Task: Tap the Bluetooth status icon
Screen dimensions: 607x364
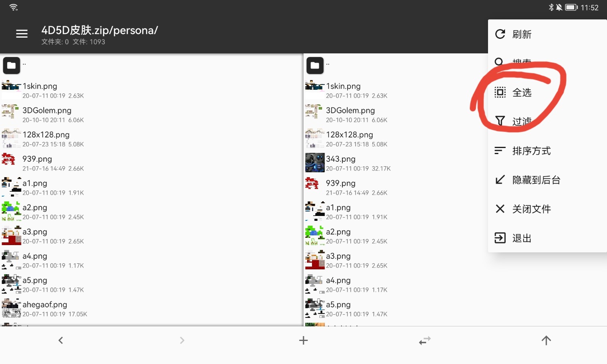Action: click(x=551, y=7)
